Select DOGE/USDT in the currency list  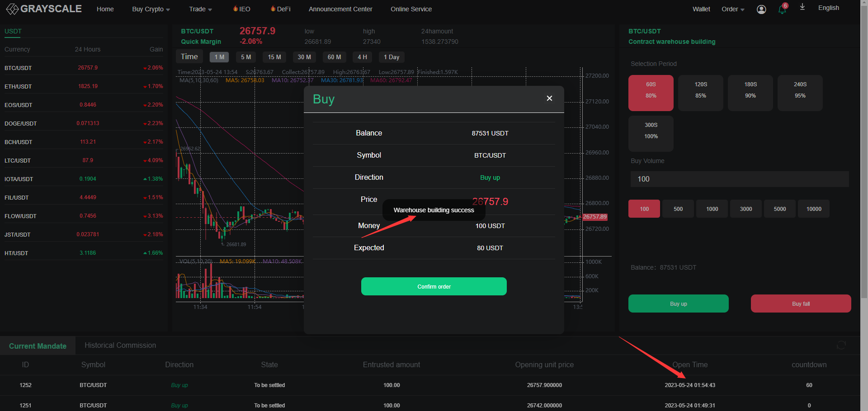tap(84, 123)
